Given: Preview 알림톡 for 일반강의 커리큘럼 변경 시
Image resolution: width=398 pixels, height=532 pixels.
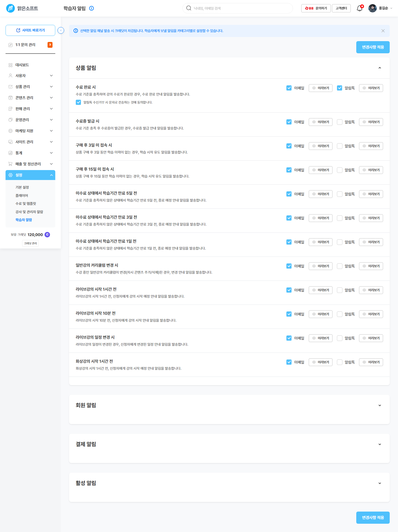Looking at the screenshot, I should (371, 266).
